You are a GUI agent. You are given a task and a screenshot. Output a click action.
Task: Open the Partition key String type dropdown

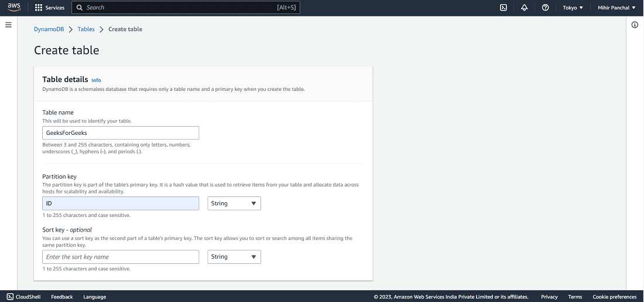click(234, 203)
